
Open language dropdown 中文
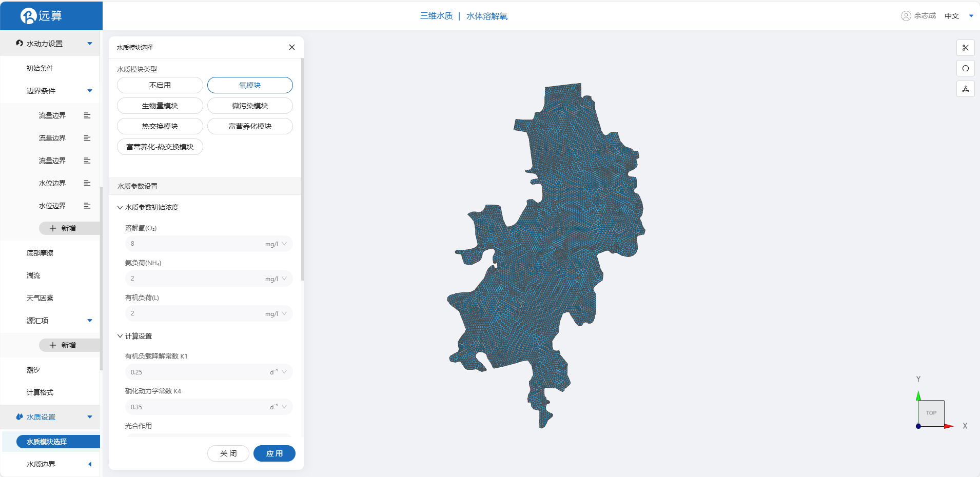coord(959,16)
